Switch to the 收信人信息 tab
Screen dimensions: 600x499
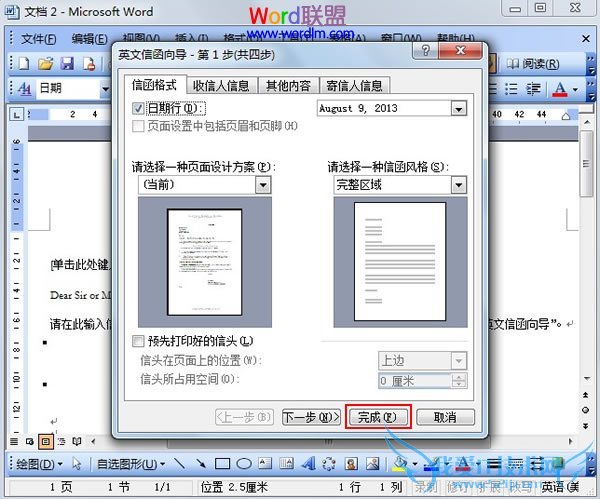pos(221,85)
